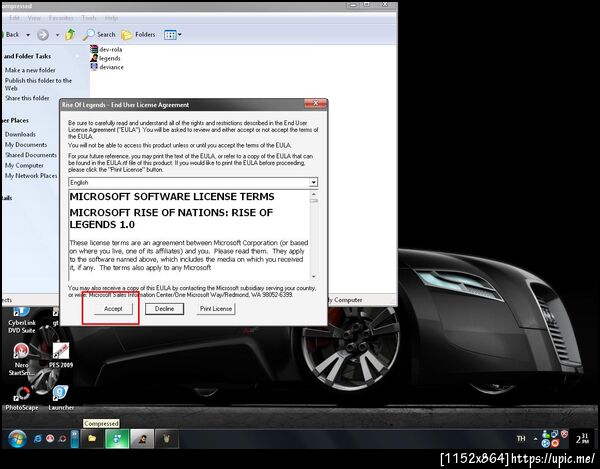
Task: Open the English language combo box
Action: pos(193,182)
